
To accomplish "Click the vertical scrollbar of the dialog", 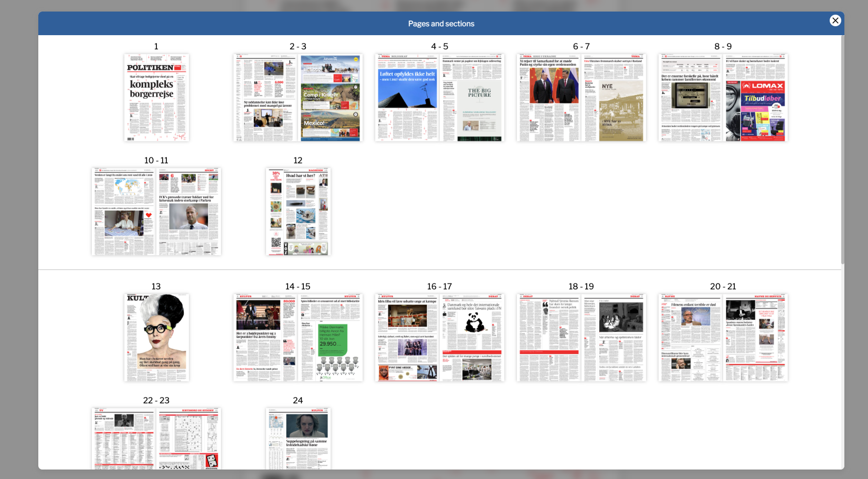I will click(843, 150).
